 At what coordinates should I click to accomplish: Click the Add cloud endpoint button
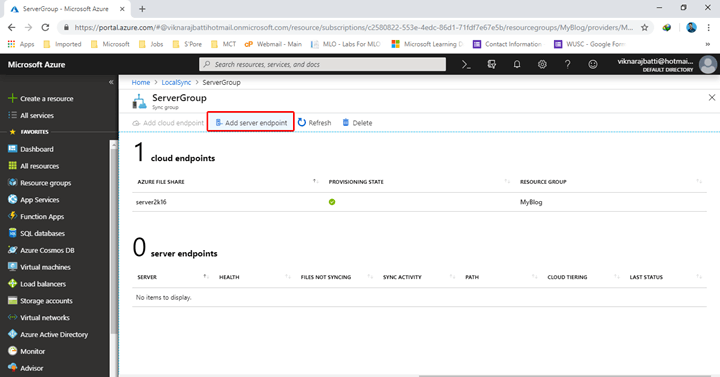point(168,123)
